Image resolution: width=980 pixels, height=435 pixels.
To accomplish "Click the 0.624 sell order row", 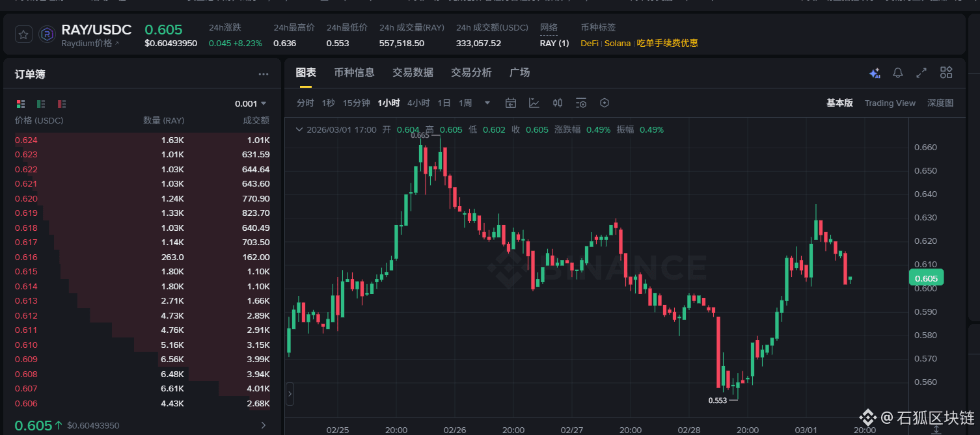I will click(x=142, y=140).
